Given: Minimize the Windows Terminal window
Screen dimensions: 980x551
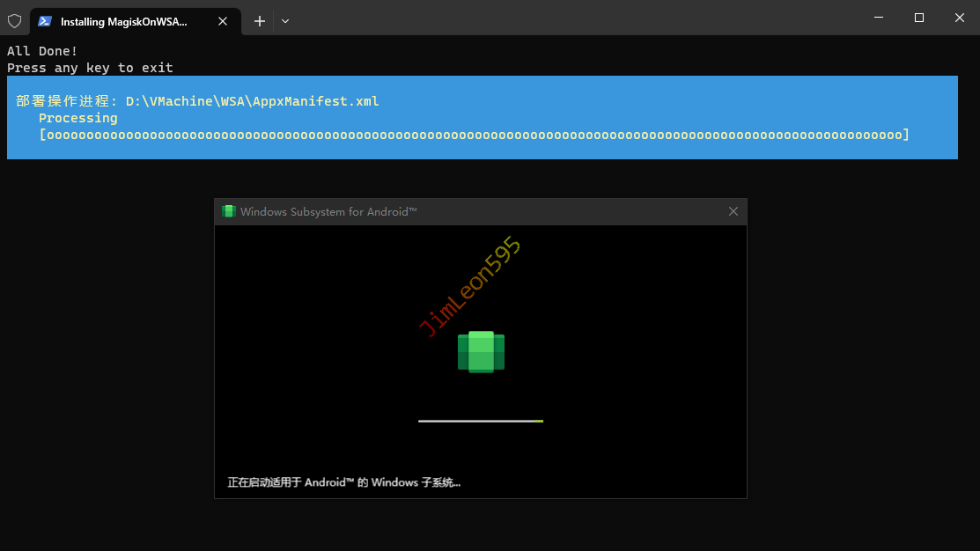Looking at the screenshot, I should coord(879,18).
